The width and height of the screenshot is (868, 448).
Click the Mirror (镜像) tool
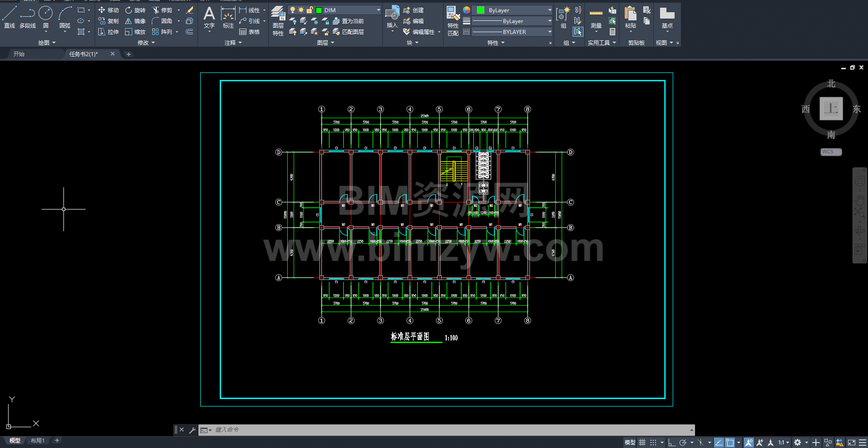click(135, 21)
